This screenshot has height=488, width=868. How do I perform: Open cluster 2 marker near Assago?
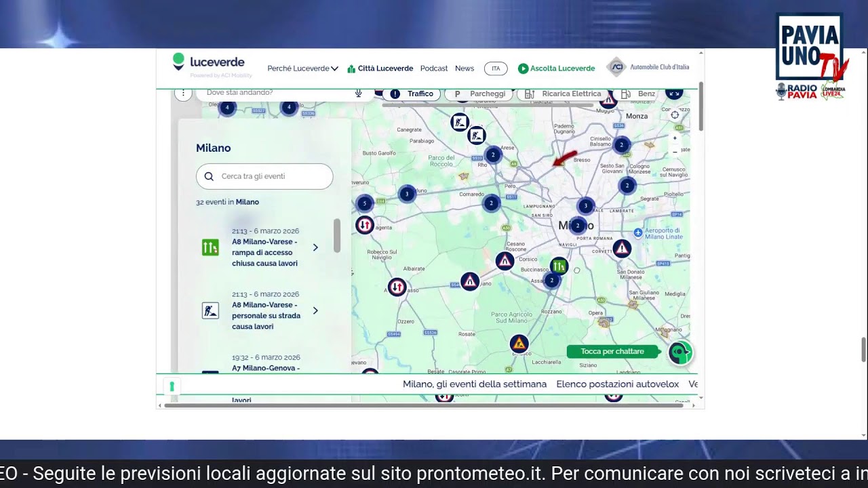point(552,280)
